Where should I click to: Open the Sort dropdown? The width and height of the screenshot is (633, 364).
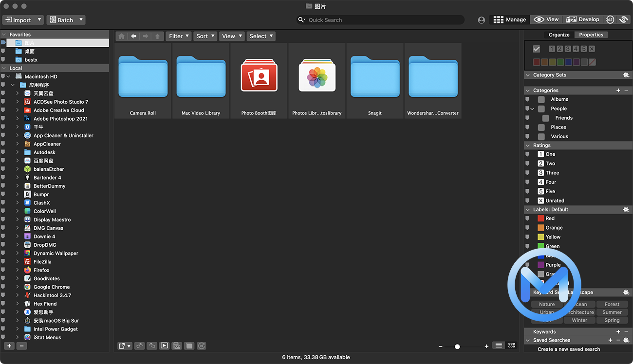[x=205, y=36]
